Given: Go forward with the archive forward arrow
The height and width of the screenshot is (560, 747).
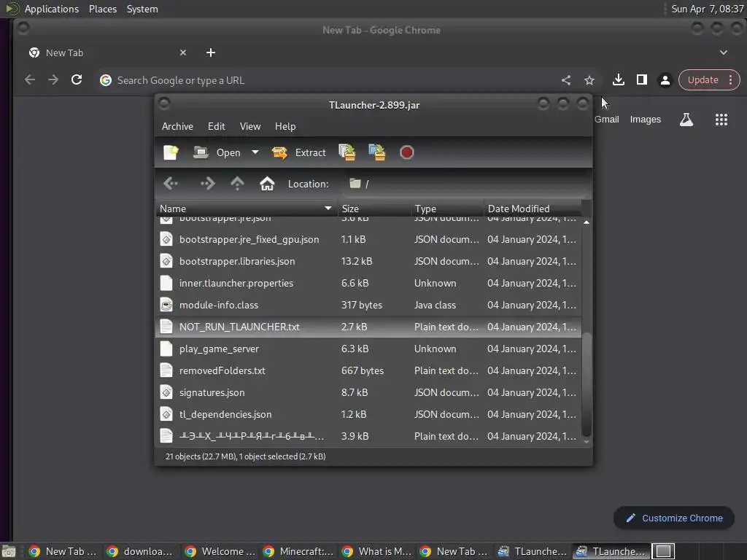Looking at the screenshot, I should click(207, 183).
